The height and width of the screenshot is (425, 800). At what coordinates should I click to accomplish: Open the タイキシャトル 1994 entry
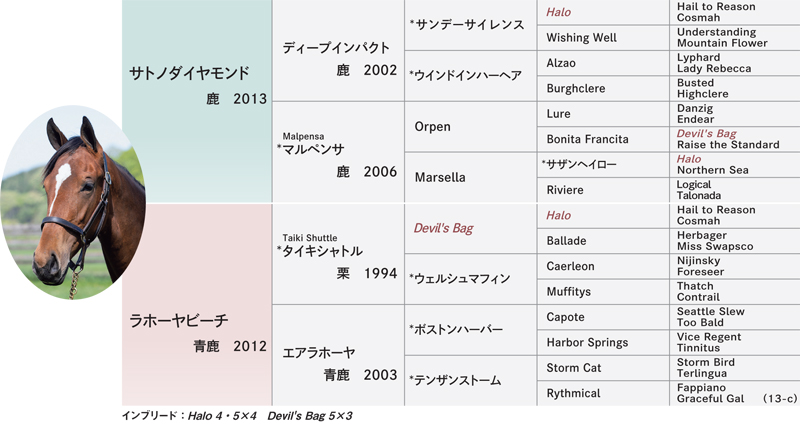click(339, 254)
